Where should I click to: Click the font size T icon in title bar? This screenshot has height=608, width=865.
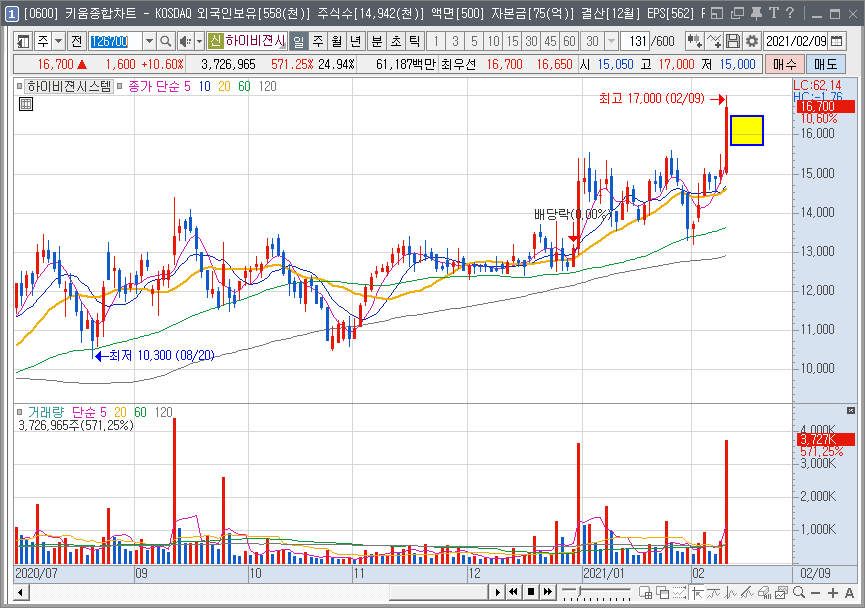tap(774, 13)
